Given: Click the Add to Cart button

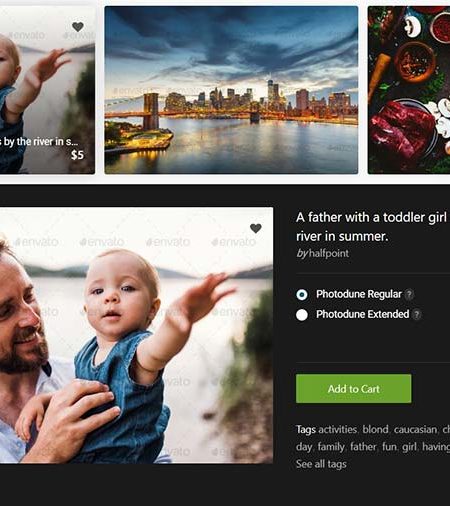Looking at the screenshot, I should 353,389.
